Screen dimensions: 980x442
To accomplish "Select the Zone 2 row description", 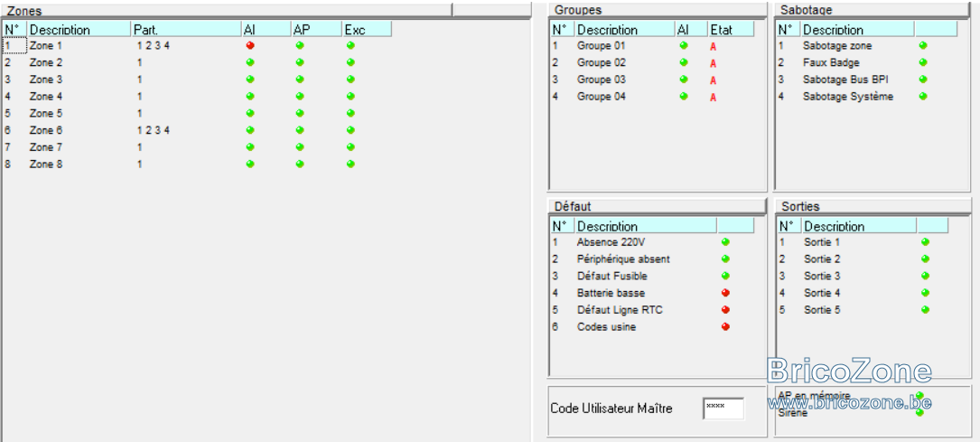I will point(46,62).
